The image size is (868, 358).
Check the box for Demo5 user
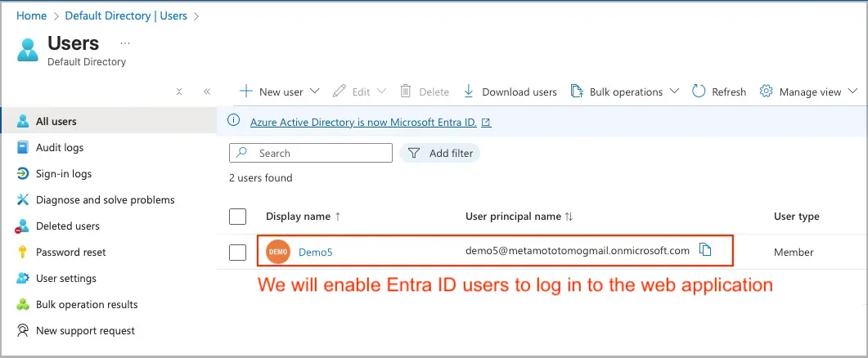238,253
